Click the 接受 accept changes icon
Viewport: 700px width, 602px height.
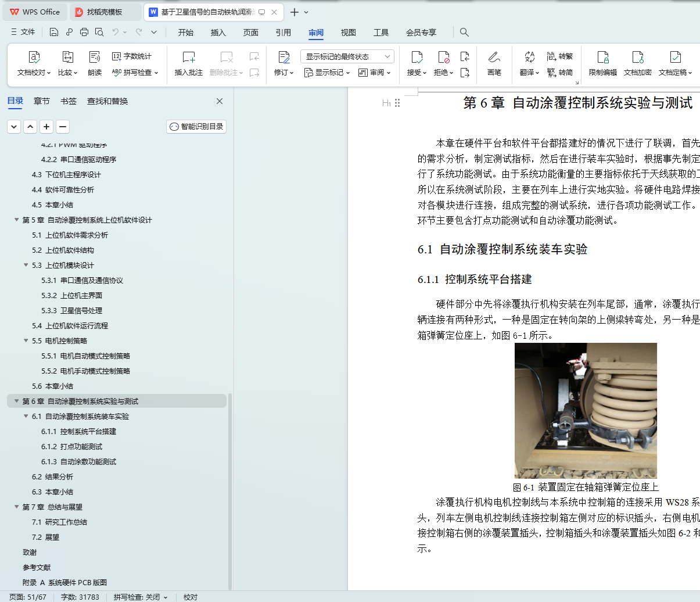(417, 57)
